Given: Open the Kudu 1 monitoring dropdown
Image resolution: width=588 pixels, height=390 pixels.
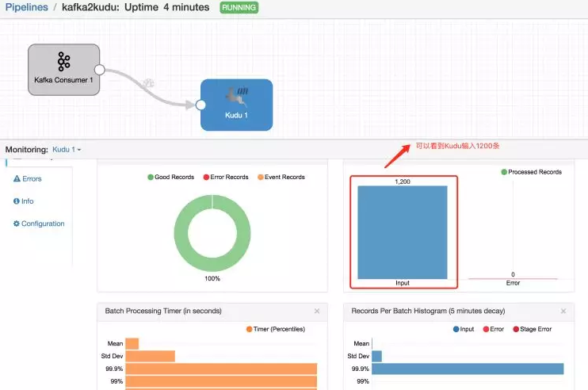Looking at the screenshot, I should 67,149.
